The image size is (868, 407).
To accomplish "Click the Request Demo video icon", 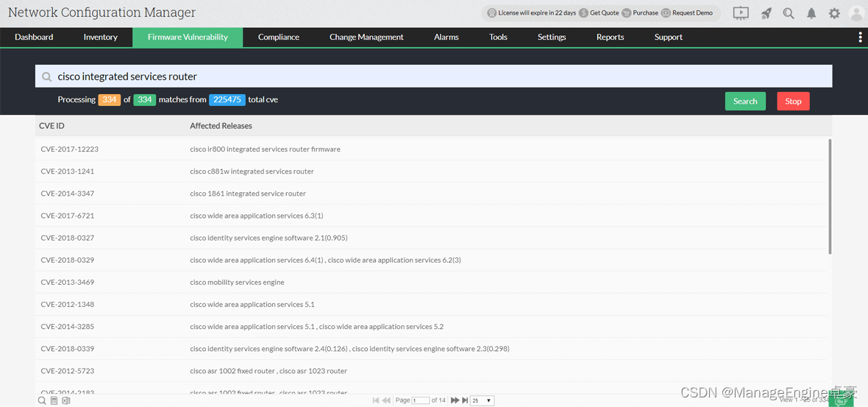I will [x=666, y=13].
